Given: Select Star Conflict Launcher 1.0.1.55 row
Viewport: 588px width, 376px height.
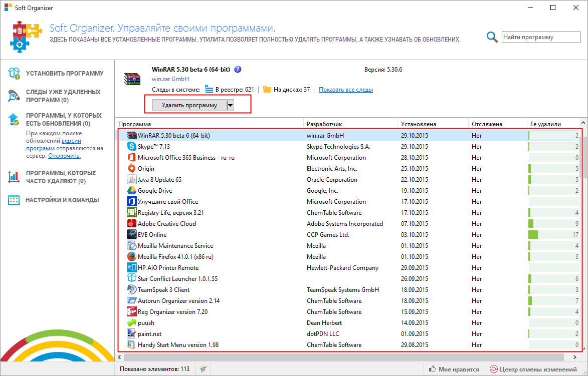Looking at the screenshot, I should 349,279.
